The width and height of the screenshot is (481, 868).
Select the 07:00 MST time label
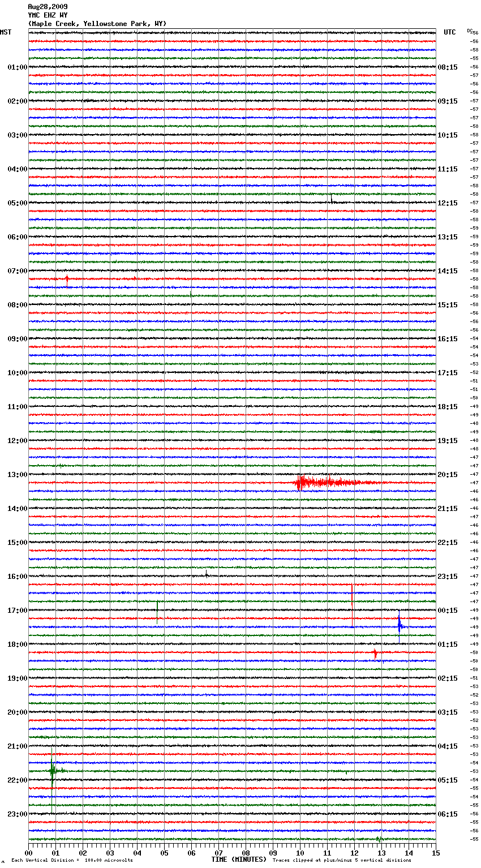click(x=18, y=271)
